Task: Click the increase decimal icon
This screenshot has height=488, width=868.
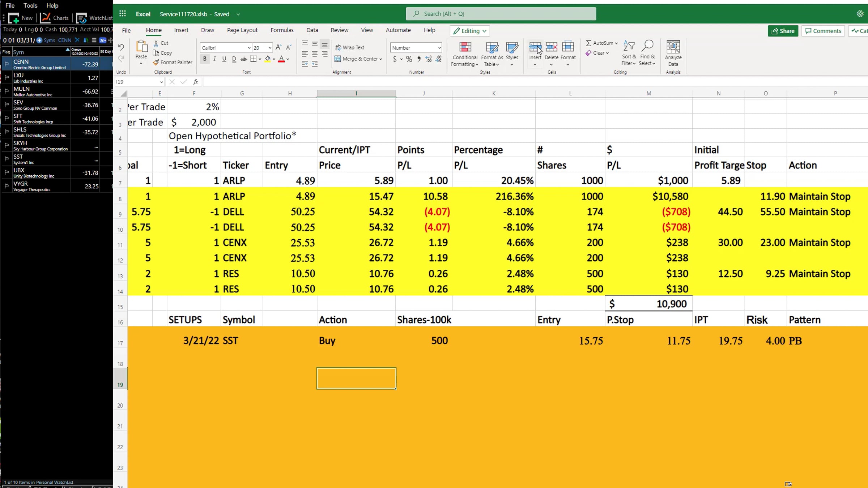Action: click(429, 59)
